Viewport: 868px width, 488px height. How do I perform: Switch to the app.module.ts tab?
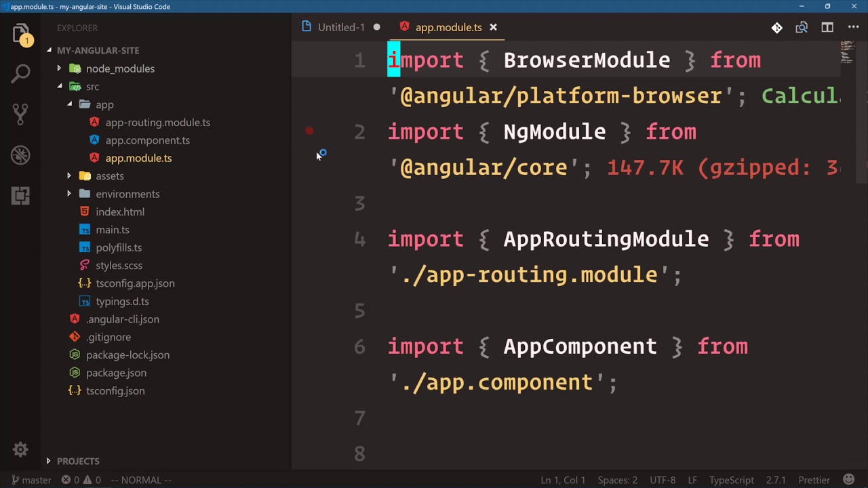tap(448, 27)
